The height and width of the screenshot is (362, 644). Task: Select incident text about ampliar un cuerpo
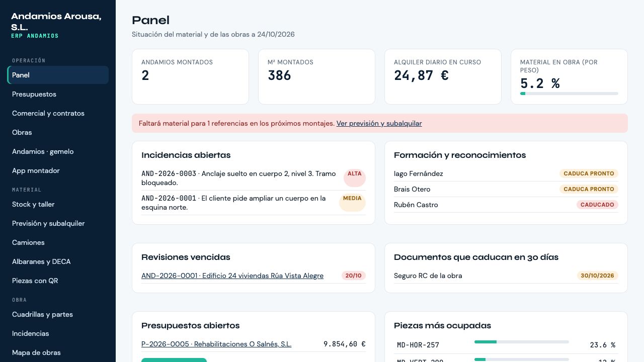(233, 203)
